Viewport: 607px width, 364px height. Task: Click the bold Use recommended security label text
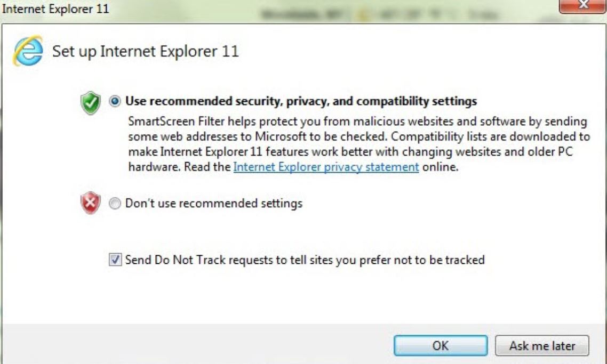click(301, 101)
